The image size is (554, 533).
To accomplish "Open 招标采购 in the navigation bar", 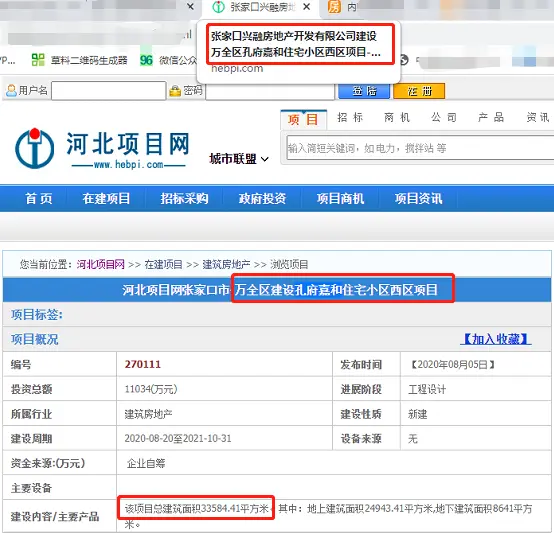I will [184, 199].
